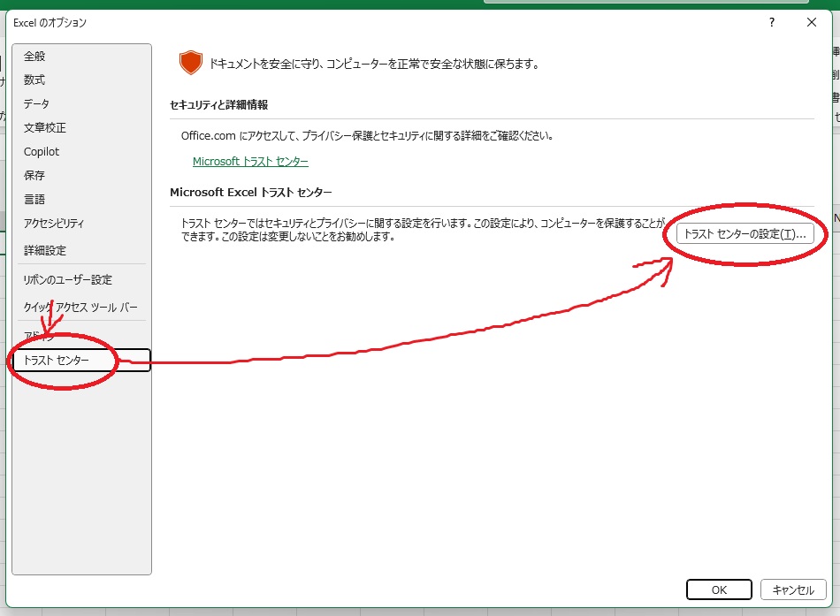Open the 保存 options page
Viewport: 840px width, 616px height.
pos(34,176)
